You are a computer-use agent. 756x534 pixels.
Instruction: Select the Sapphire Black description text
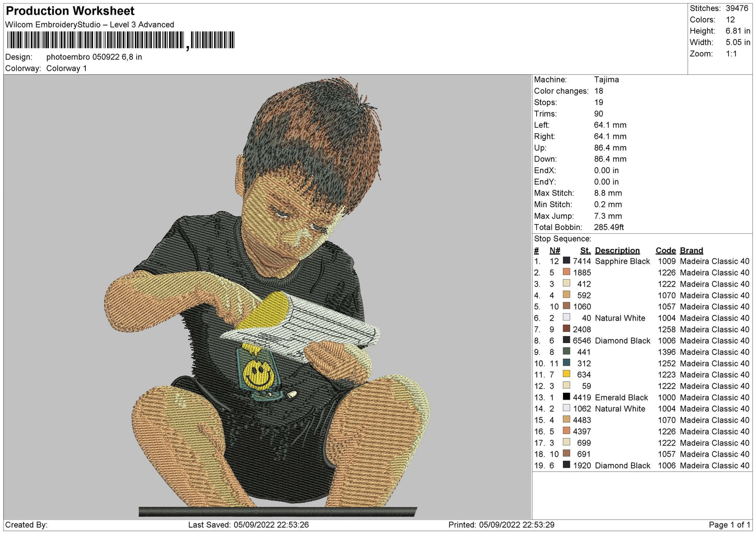(x=623, y=262)
